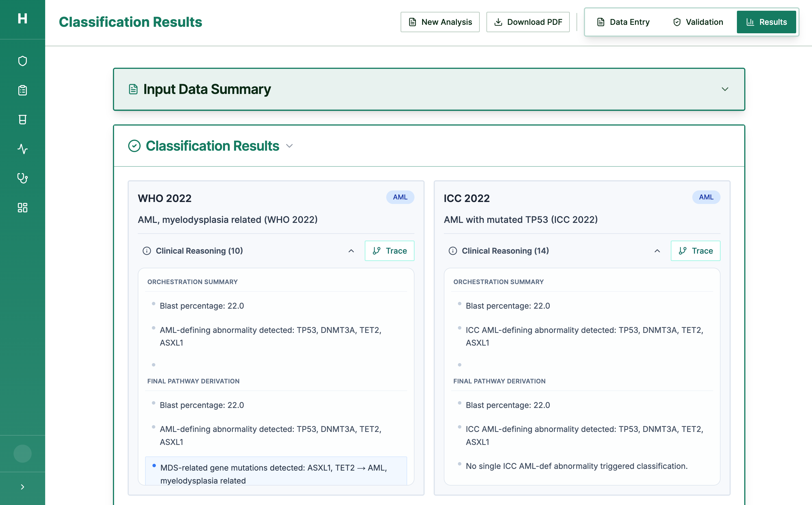Switch to the Validation tab
The image size is (812, 505).
698,22
